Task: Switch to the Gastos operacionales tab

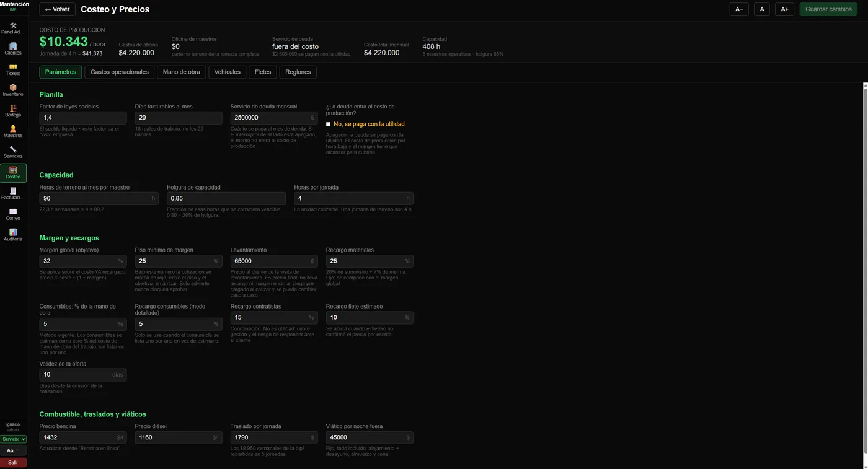Action: 120,72
